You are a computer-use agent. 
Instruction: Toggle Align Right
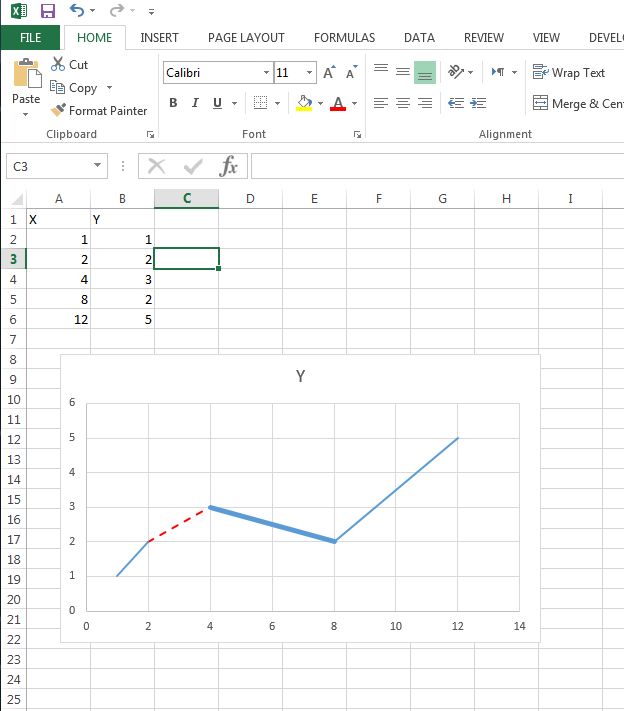point(425,103)
